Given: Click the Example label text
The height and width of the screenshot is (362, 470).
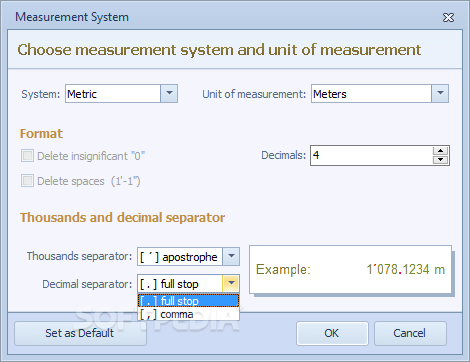Looking at the screenshot, I should (x=283, y=269).
